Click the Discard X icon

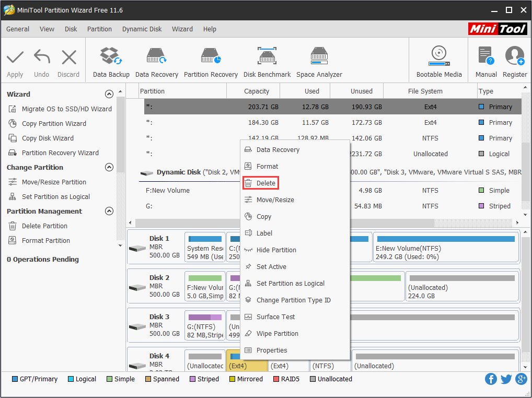coord(69,57)
